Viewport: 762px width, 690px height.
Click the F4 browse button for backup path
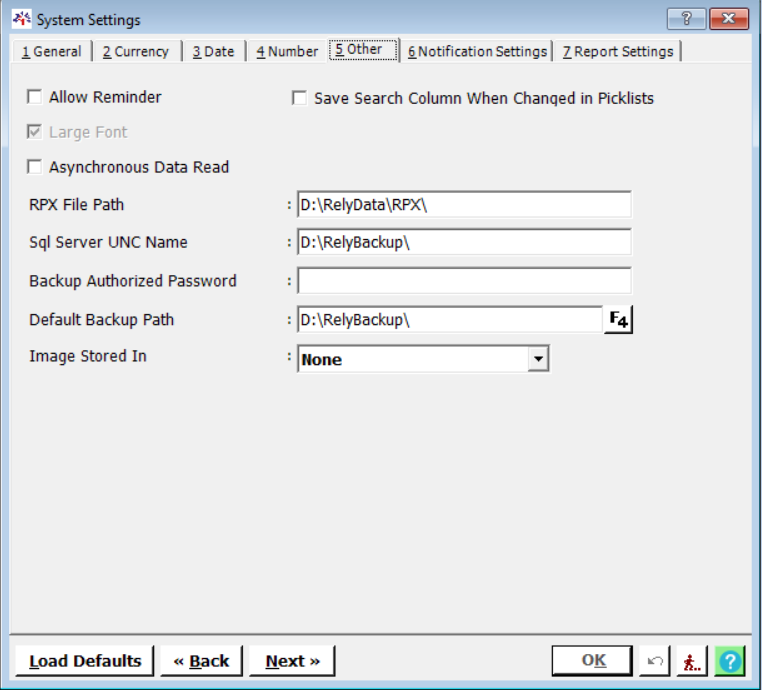[x=620, y=320]
